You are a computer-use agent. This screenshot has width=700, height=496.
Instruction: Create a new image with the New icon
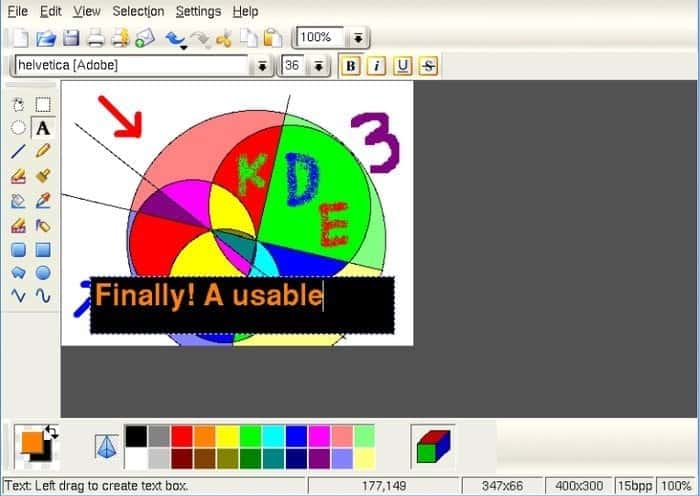(x=21, y=38)
